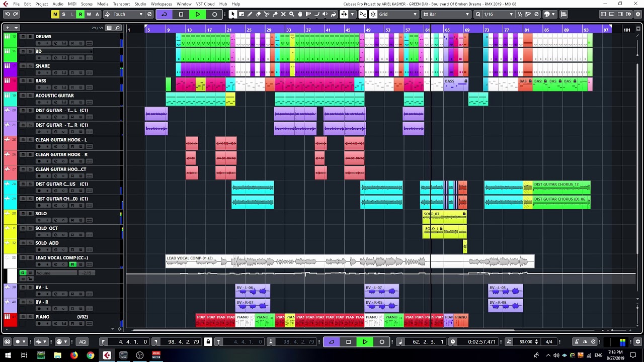This screenshot has height=362, width=644.
Task: Click the Redo arrow in toolbar
Action: 16,14
